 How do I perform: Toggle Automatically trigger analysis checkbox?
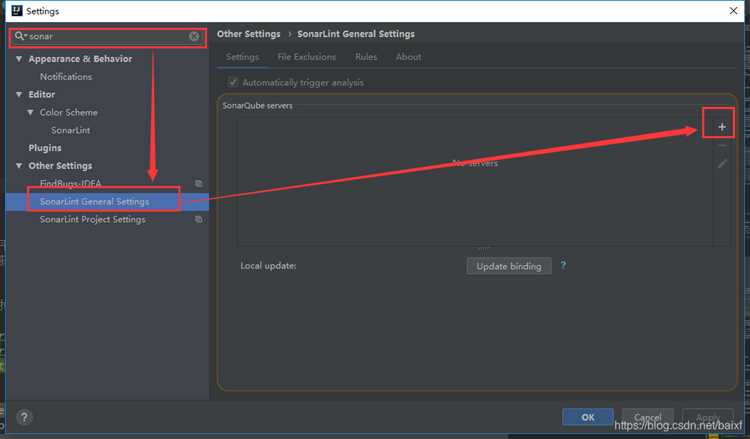tap(232, 82)
